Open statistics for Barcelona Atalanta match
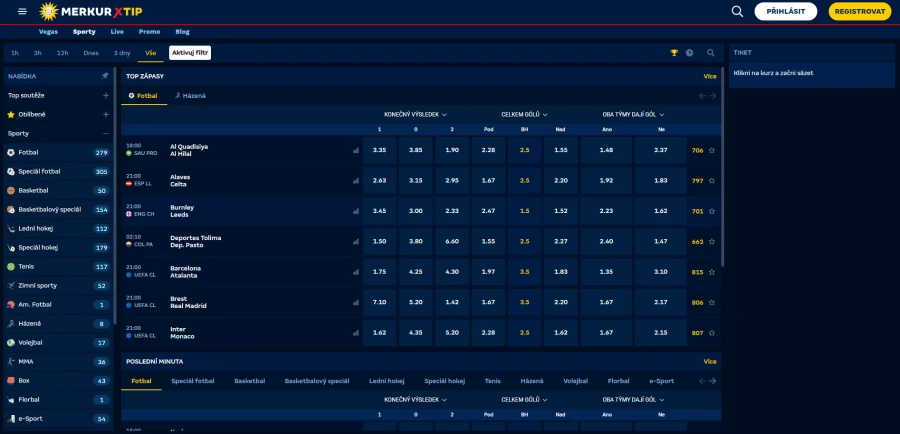The height and width of the screenshot is (434, 900). 356,272
